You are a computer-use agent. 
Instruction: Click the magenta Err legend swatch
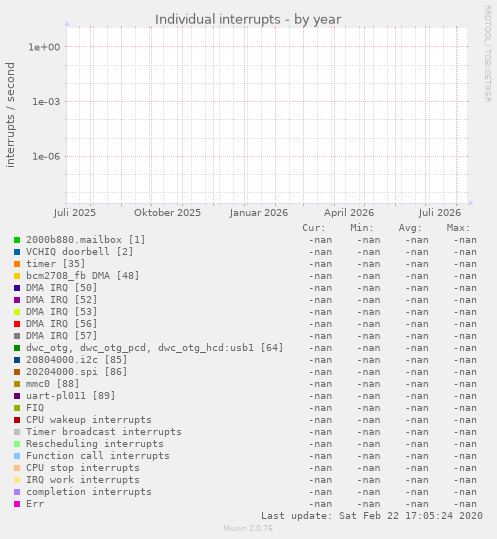pos(17,504)
